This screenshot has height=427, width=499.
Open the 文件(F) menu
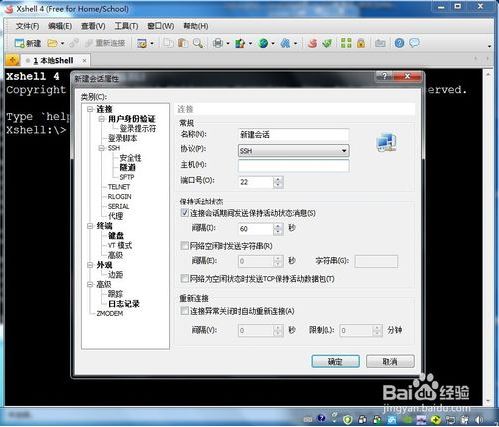coord(27,26)
